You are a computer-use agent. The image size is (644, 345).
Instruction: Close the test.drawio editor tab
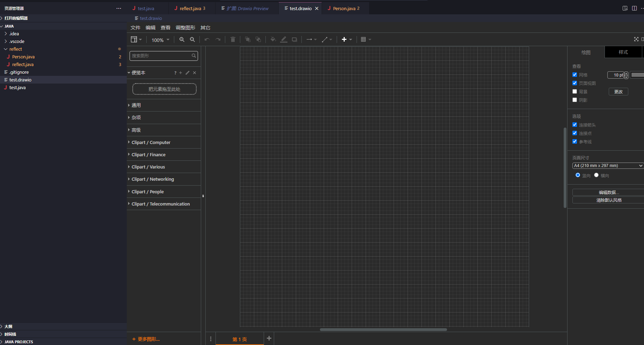(317, 8)
